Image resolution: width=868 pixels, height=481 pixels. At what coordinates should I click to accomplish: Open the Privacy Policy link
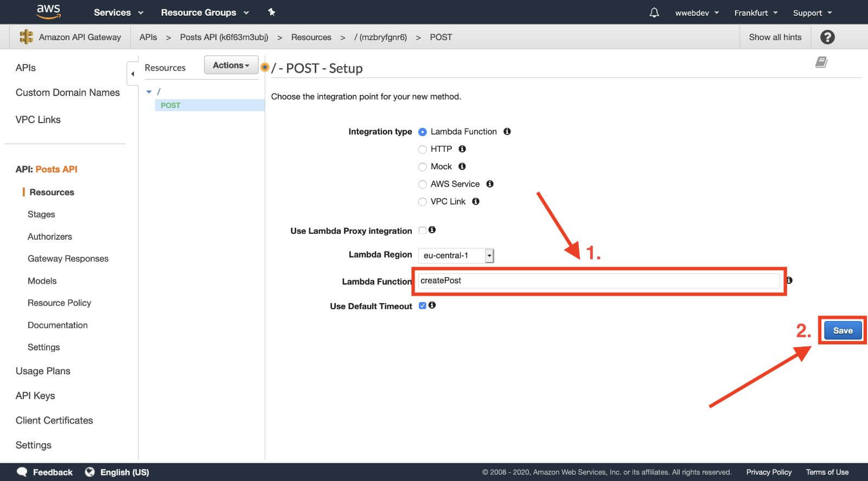pos(769,472)
